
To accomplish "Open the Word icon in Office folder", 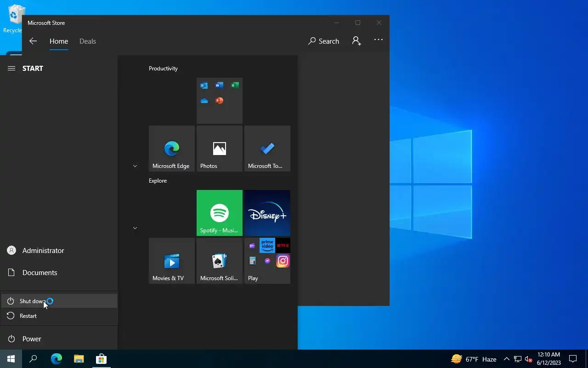I will (x=219, y=85).
